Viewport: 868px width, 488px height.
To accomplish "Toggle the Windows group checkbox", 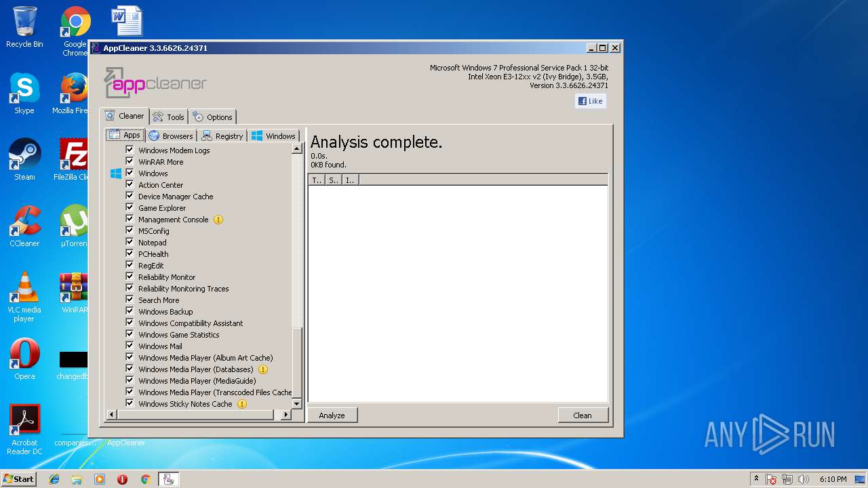I will point(130,173).
